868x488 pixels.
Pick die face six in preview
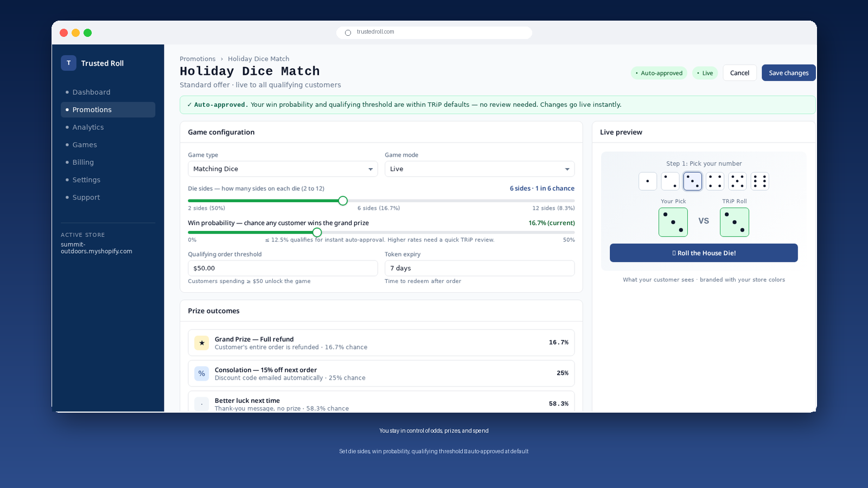pos(759,181)
